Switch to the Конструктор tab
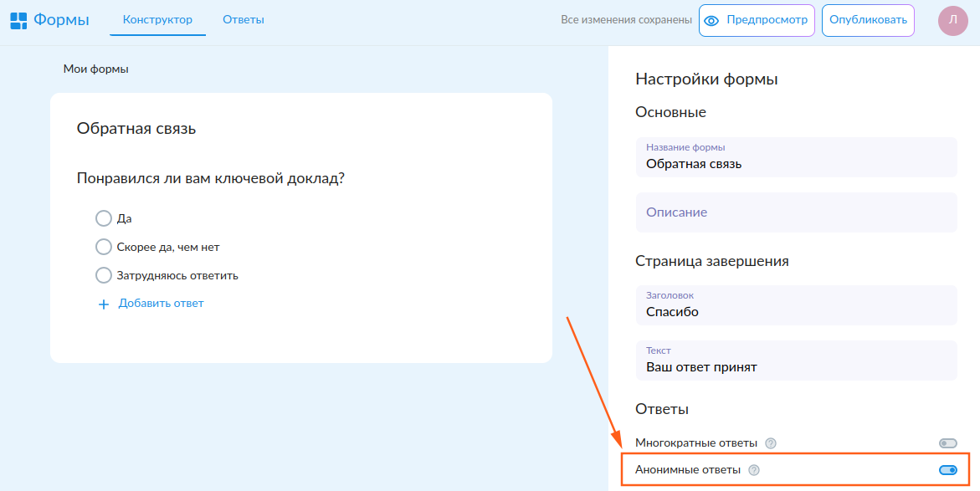This screenshot has width=980, height=491. click(x=157, y=20)
